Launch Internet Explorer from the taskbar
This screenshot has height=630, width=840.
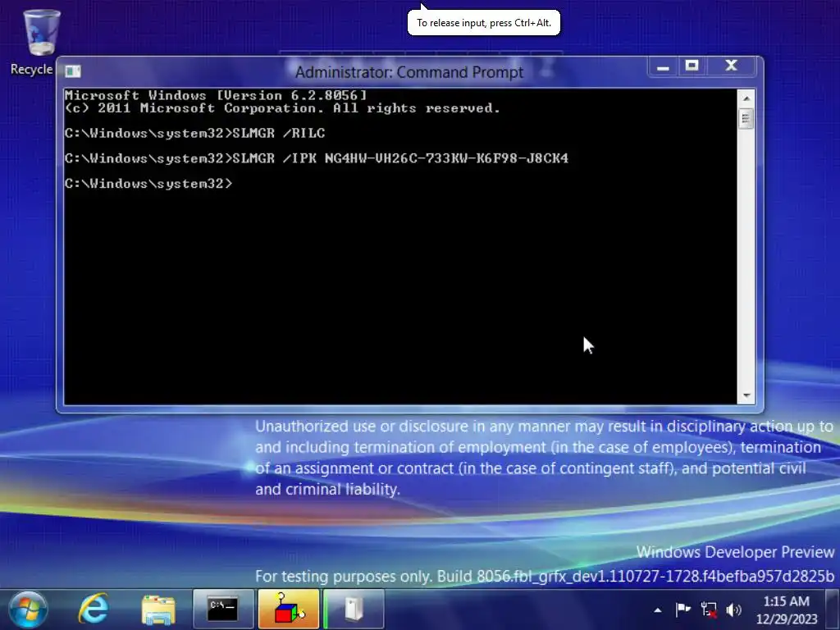94,609
